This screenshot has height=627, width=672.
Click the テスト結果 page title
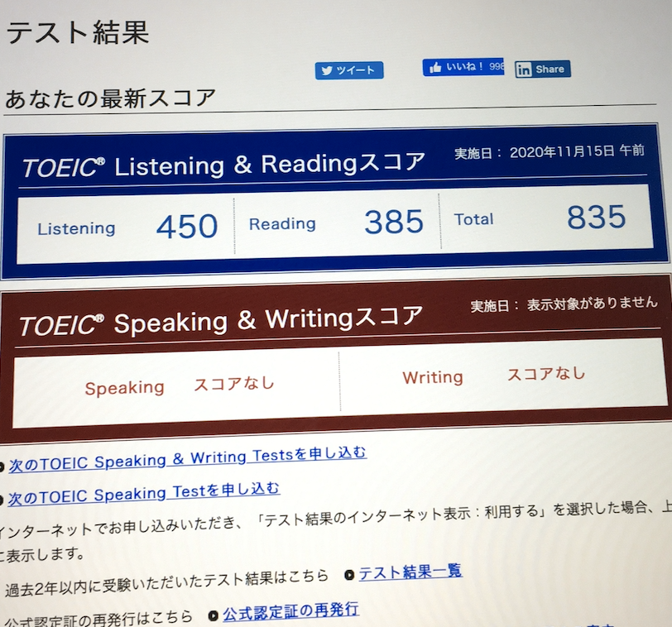pos(78,33)
